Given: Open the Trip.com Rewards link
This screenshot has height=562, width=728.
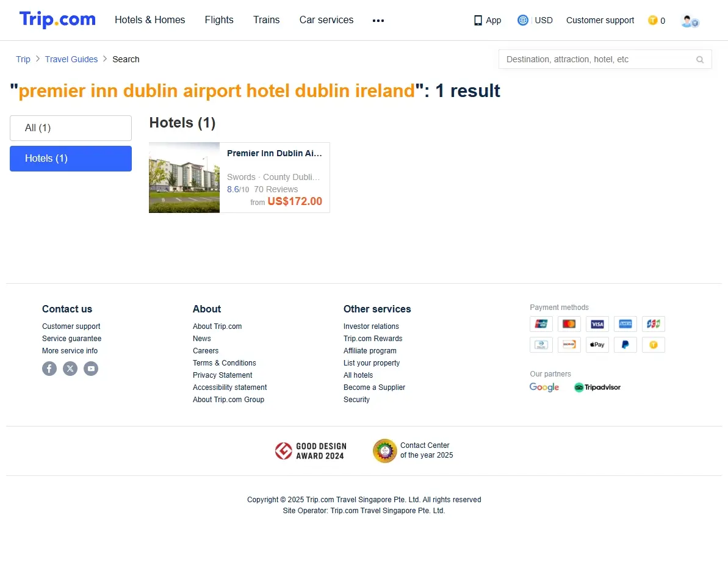Looking at the screenshot, I should [x=373, y=338].
